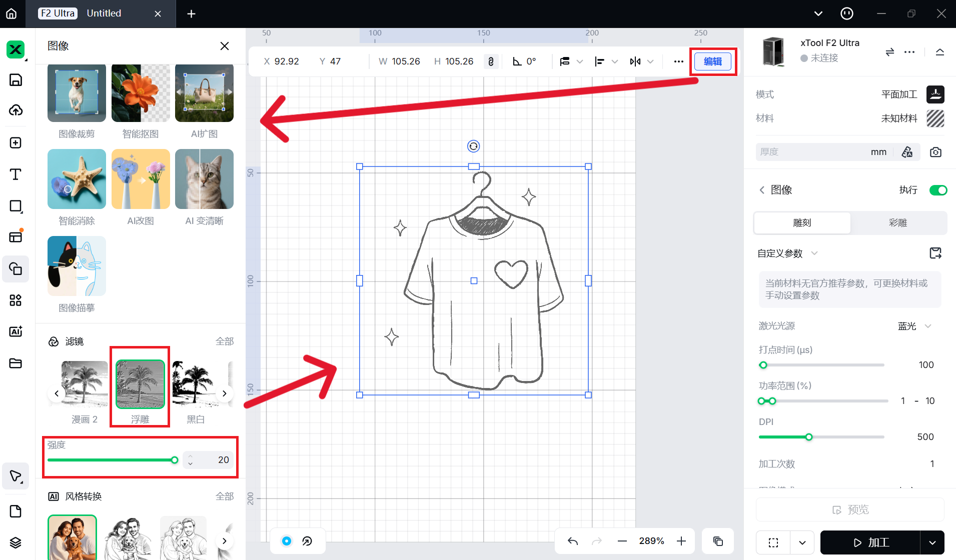Open the dropdown arrow next to 加工

[x=932, y=542]
